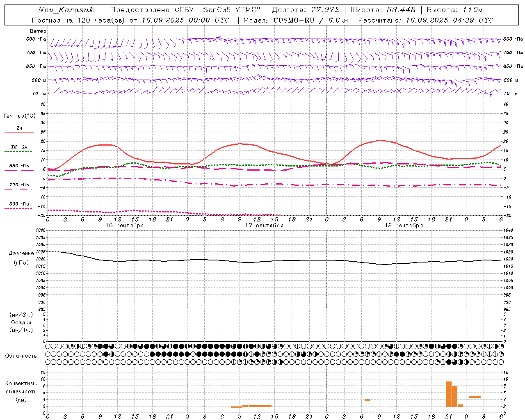
Task: Click the forecast start 16.09.2025 00:00 UTC
Action: (185, 20)
